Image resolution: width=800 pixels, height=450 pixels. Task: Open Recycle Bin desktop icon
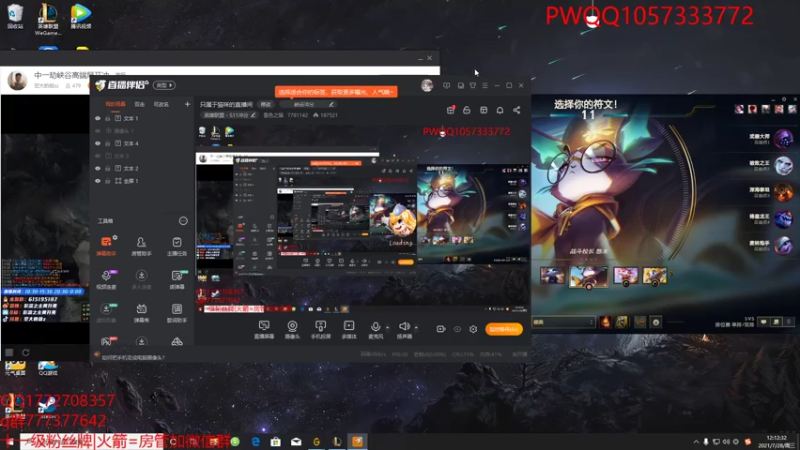[15, 16]
